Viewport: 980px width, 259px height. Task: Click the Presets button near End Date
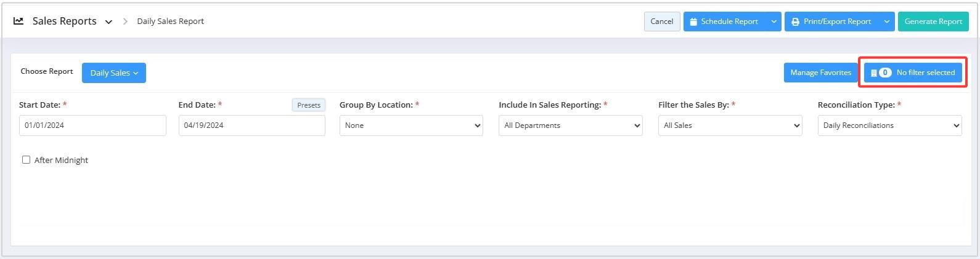(x=309, y=105)
